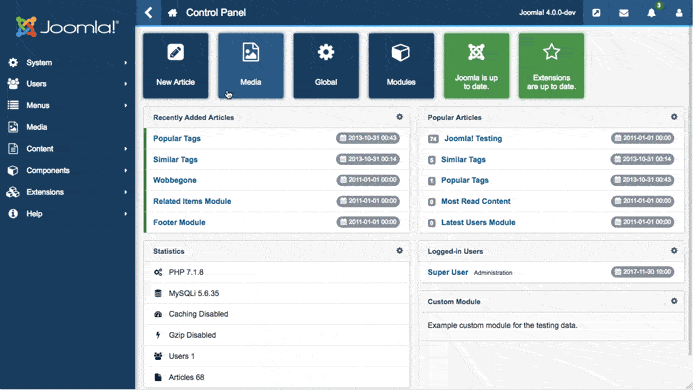
Task: Click the Extensions cubes icon in sidebar
Action: 13,192
